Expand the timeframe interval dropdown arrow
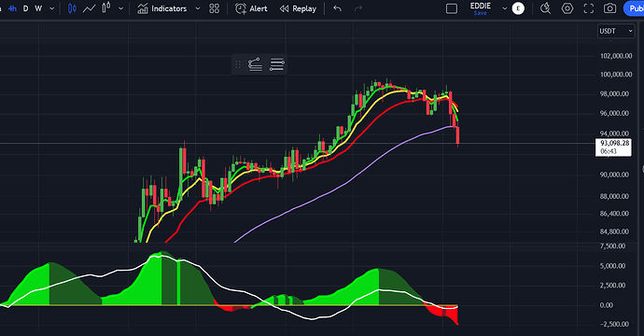This screenshot has width=644, height=336. pyautogui.click(x=51, y=8)
